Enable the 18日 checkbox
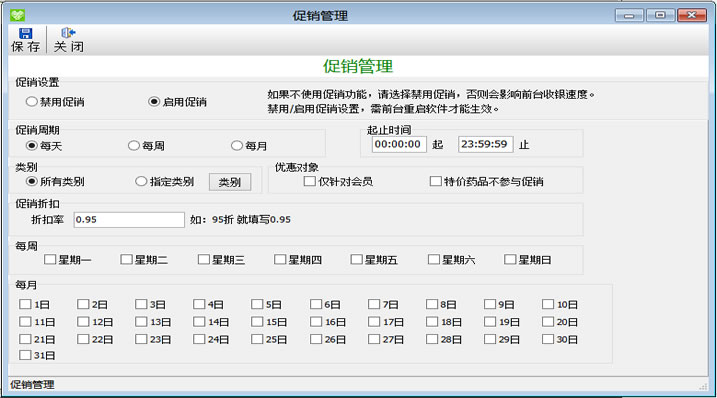717x398 pixels. pos(432,322)
